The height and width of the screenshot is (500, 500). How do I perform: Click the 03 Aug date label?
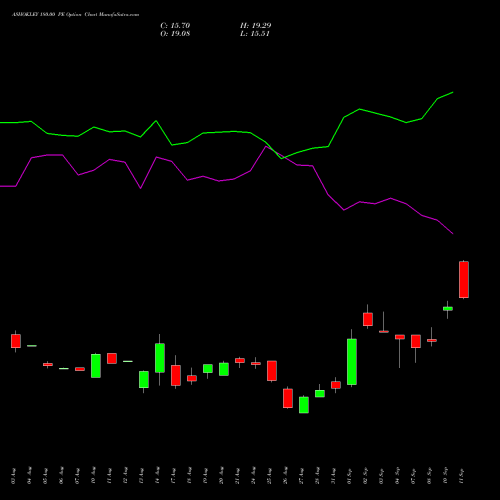(x=13, y=476)
